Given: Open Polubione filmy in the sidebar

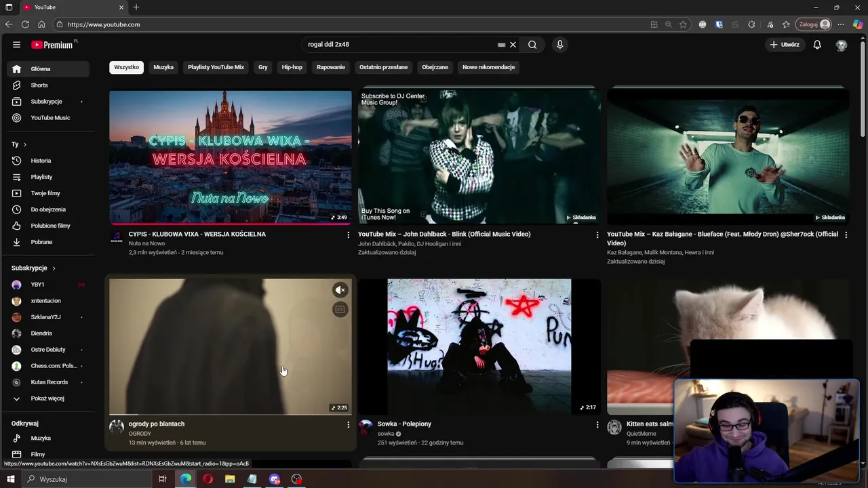Looking at the screenshot, I should click(48, 226).
